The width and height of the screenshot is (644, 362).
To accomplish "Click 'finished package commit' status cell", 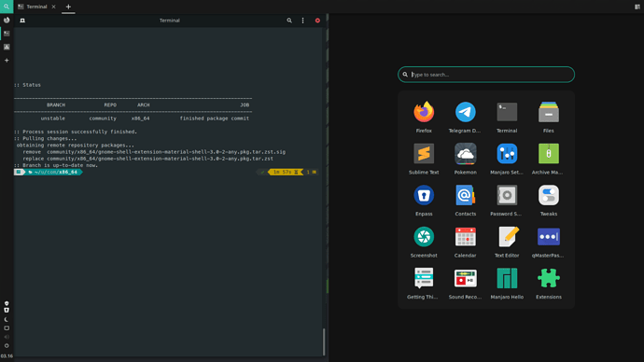I will (x=215, y=118).
